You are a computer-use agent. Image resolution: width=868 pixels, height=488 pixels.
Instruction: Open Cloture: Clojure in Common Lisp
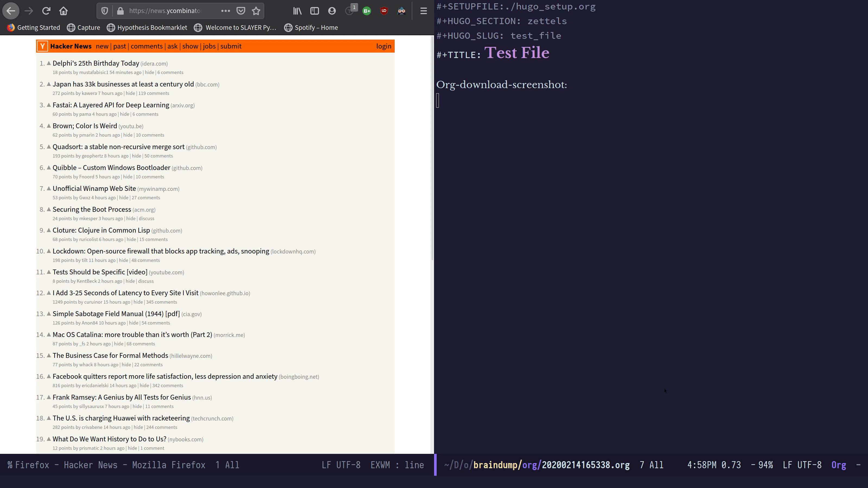[101, 230]
